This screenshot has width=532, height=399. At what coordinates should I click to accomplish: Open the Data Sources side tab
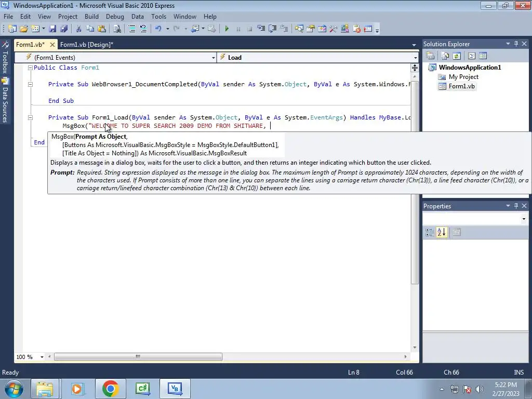coord(5,100)
